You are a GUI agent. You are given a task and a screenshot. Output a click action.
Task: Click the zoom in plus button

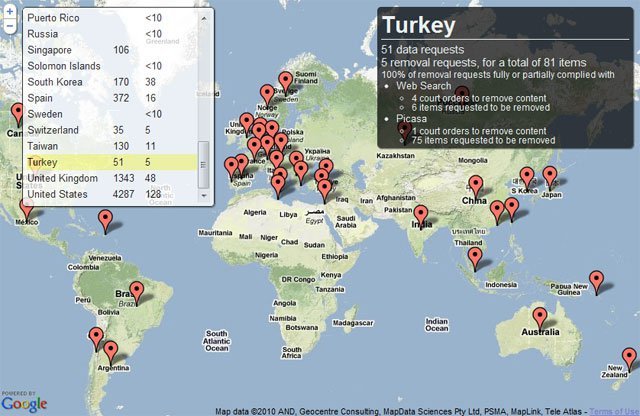pos(9,8)
